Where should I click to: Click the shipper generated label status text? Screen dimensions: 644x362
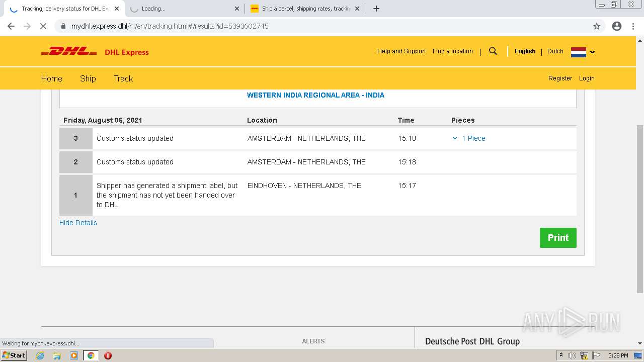point(167,195)
